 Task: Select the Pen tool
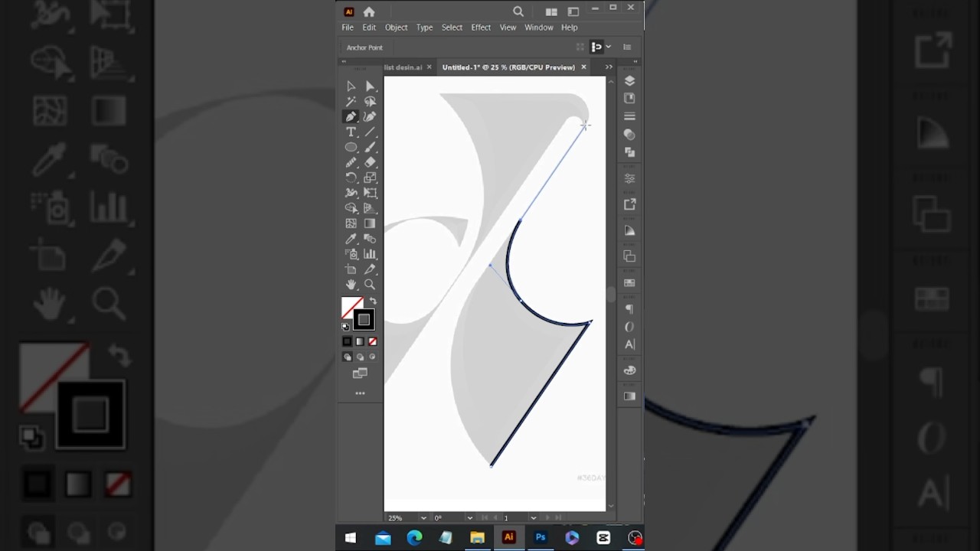pyautogui.click(x=351, y=117)
